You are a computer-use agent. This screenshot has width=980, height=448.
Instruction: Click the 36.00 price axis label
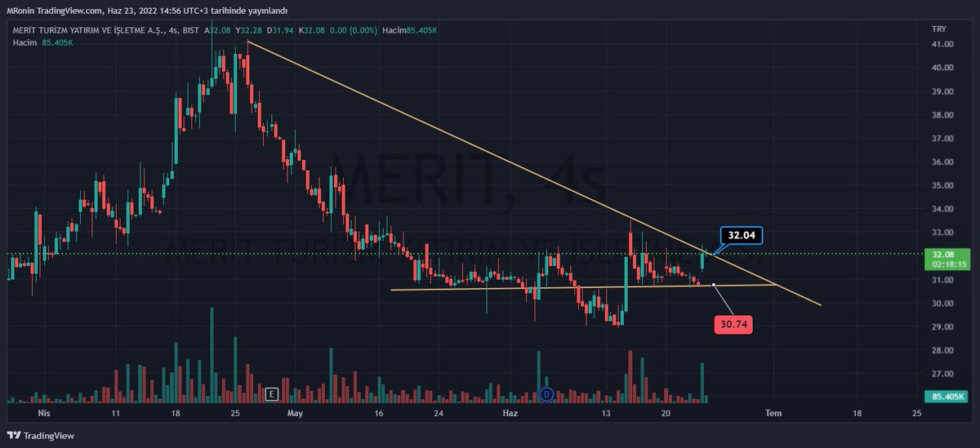point(942,162)
